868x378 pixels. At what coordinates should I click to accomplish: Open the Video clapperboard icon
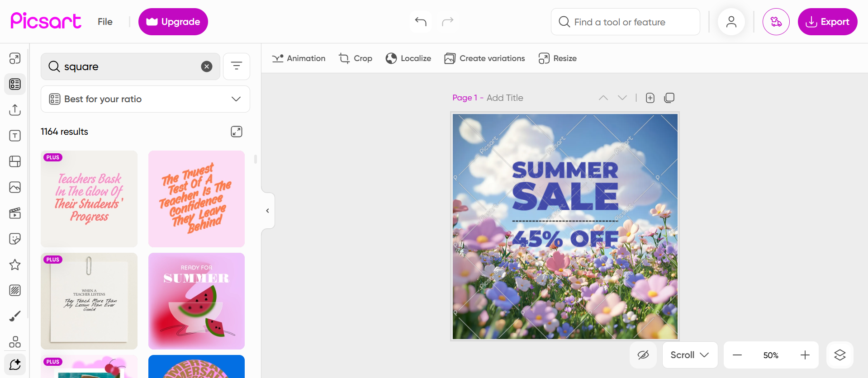15,213
